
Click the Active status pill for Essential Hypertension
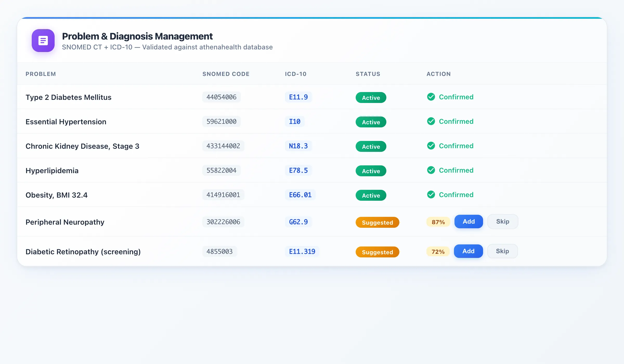[371, 122]
